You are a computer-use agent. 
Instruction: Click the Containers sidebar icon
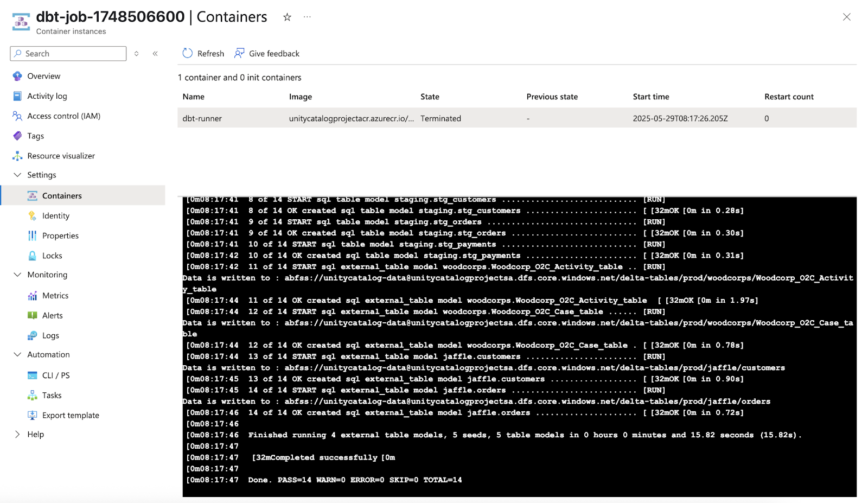(33, 196)
